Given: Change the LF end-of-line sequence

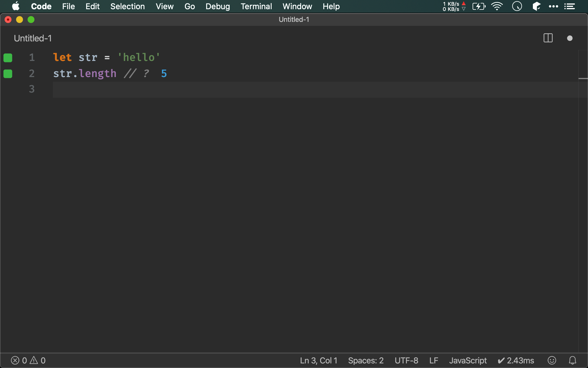Looking at the screenshot, I should click(434, 360).
